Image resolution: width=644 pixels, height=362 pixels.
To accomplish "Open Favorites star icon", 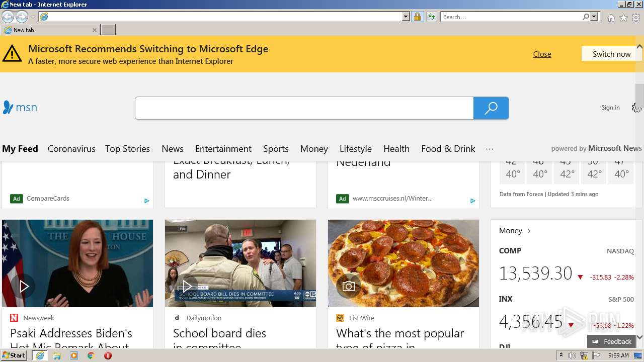I will (x=623, y=18).
